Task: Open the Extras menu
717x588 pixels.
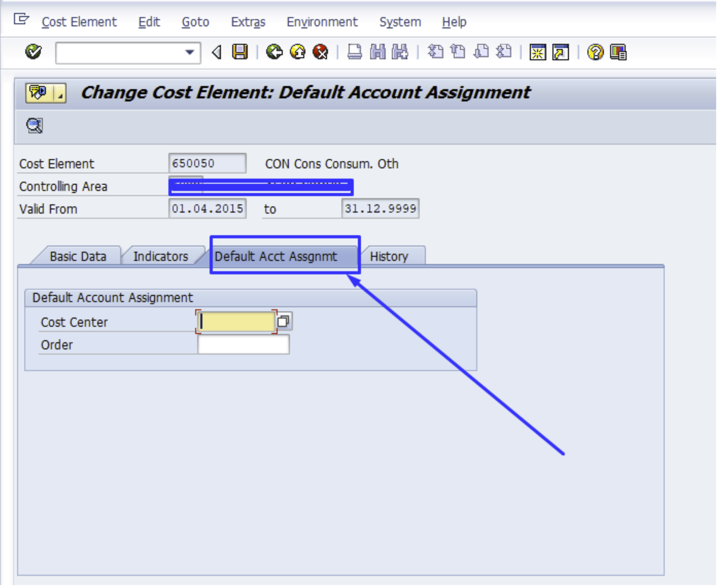Action: (x=248, y=22)
